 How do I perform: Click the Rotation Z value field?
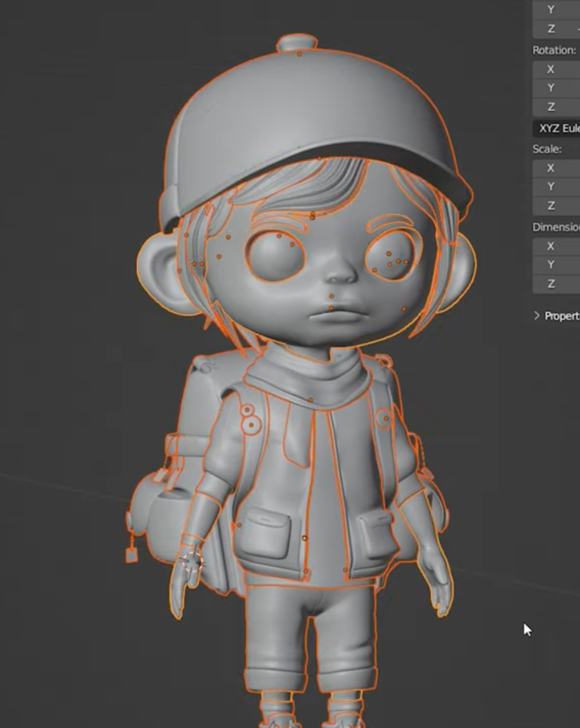point(561,107)
